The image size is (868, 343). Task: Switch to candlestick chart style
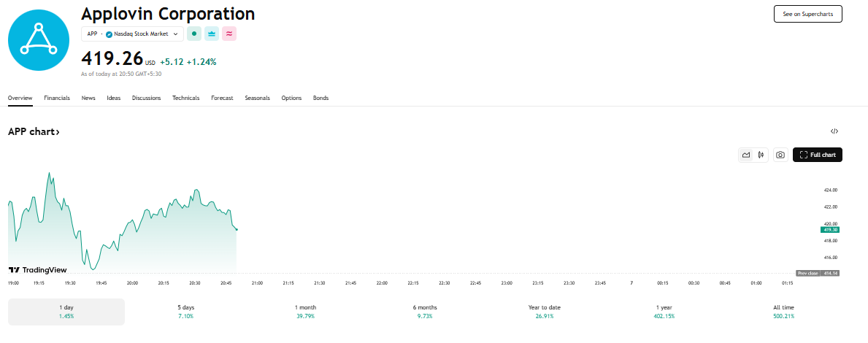(761, 155)
